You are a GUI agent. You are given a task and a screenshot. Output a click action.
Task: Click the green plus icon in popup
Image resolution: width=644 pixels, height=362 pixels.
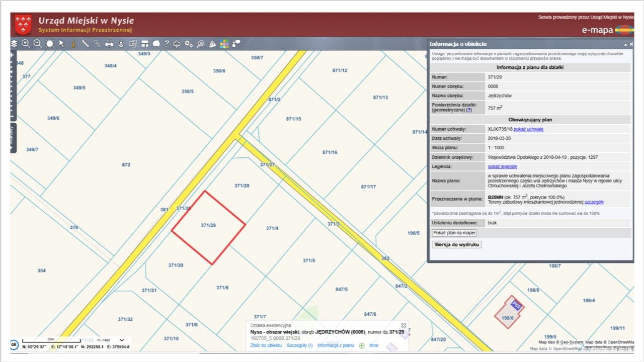coord(362,346)
